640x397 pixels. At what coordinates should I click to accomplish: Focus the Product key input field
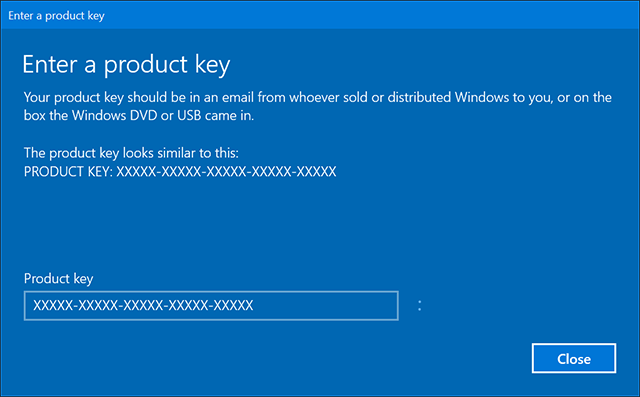point(211,306)
